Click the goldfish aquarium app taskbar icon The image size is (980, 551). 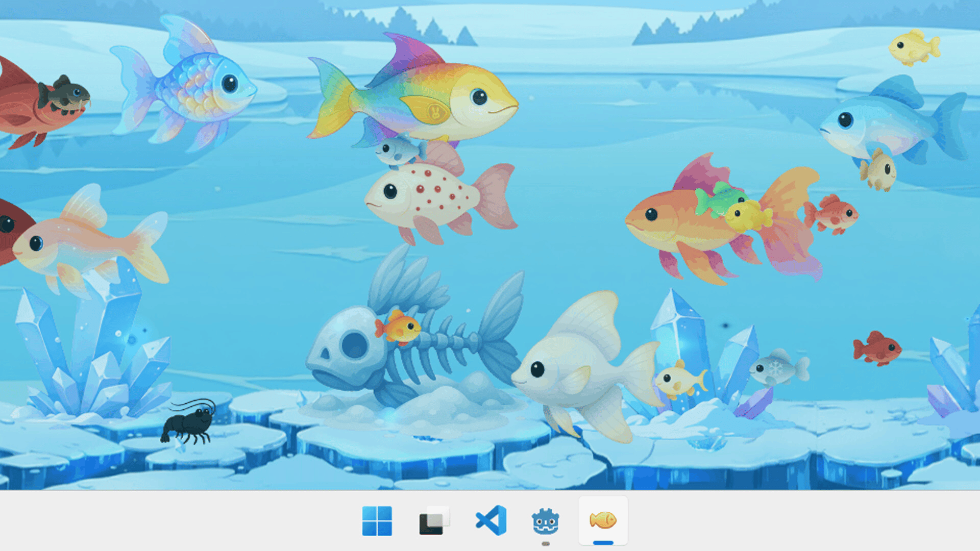pyautogui.click(x=603, y=520)
